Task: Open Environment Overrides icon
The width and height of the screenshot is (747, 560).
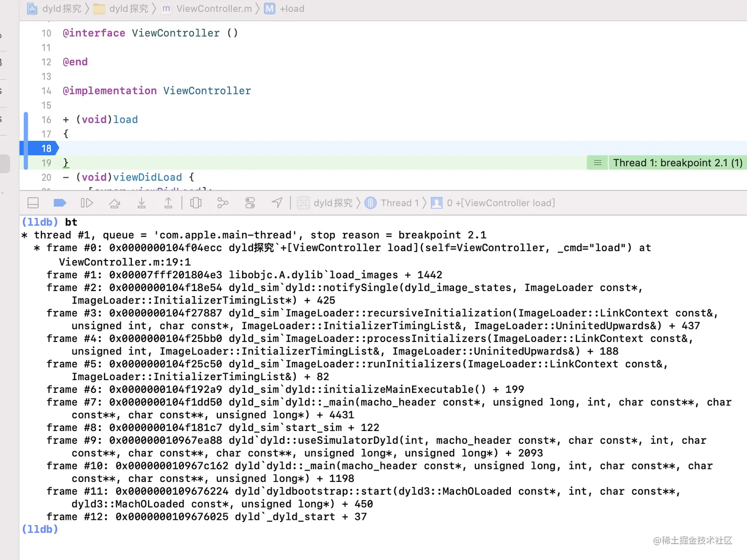Action: coord(250,203)
